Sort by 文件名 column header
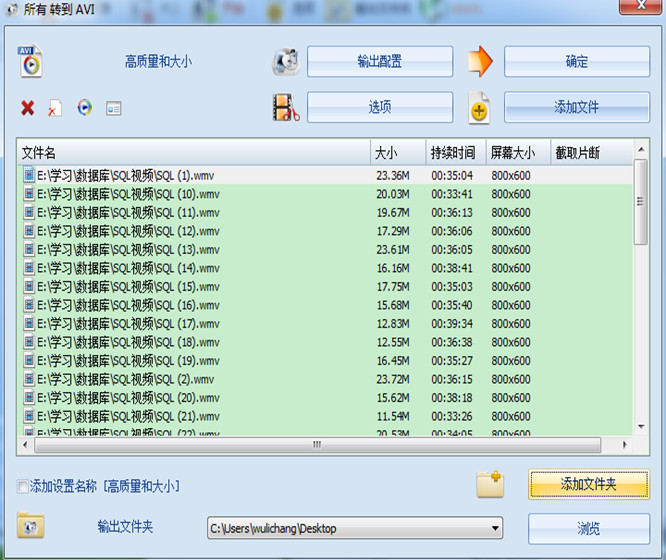Screen dimensions: 666x560 (194, 152)
